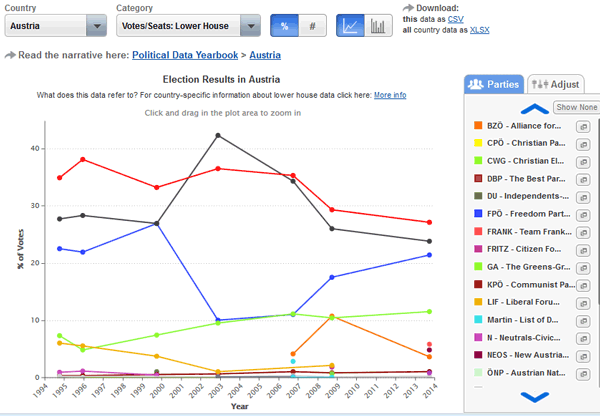600x416 pixels.
Task: Click the Martin - List of D... label
Action: (x=522, y=320)
